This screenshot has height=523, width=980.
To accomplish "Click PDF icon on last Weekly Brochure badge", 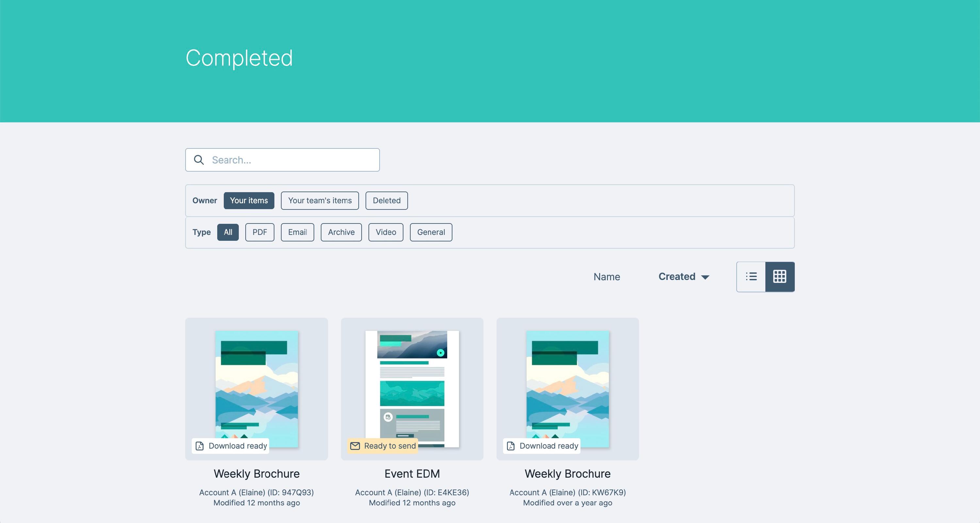I will (511, 446).
